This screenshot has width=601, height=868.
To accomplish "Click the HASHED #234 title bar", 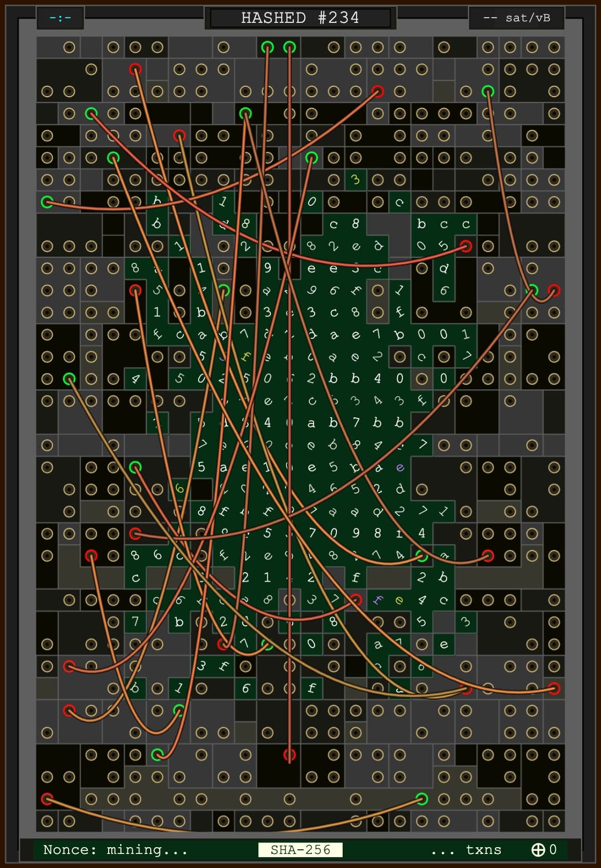I will tap(300, 18).
